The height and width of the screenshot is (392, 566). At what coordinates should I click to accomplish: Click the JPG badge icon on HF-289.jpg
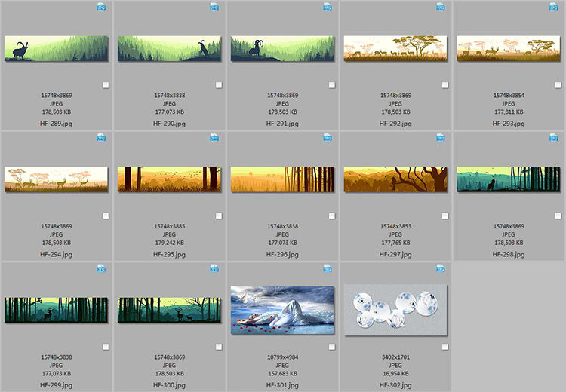pyautogui.click(x=101, y=7)
